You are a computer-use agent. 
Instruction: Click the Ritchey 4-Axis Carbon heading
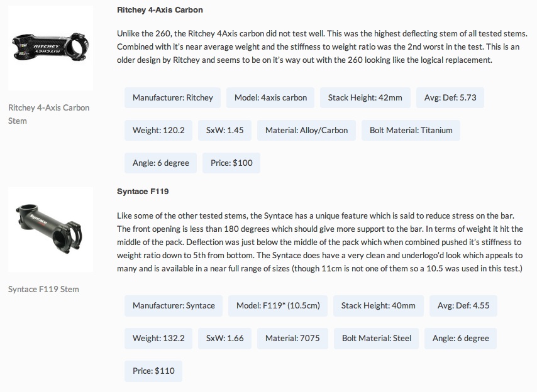(x=160, y=10)
